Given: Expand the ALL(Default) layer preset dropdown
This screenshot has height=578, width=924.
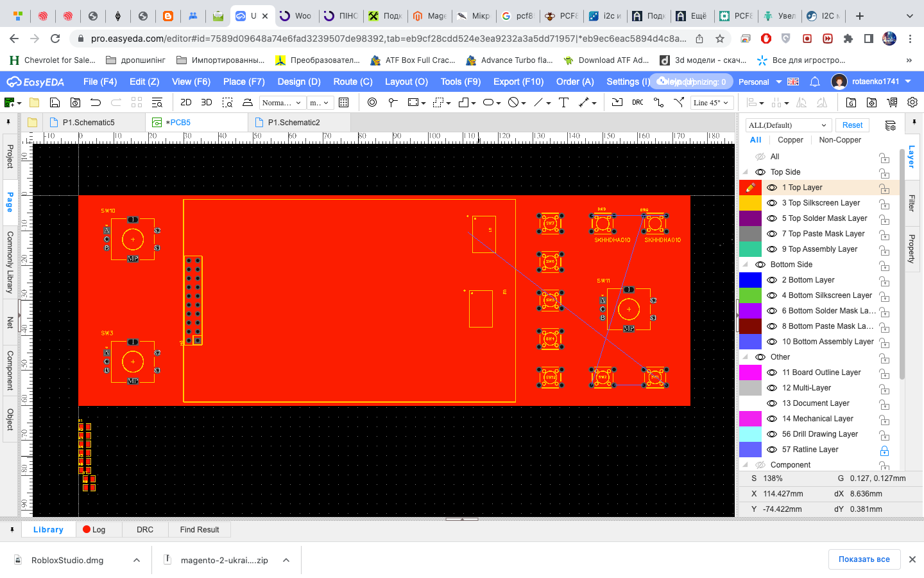Looking at the screenshot, I should click(x=788, y=125).
